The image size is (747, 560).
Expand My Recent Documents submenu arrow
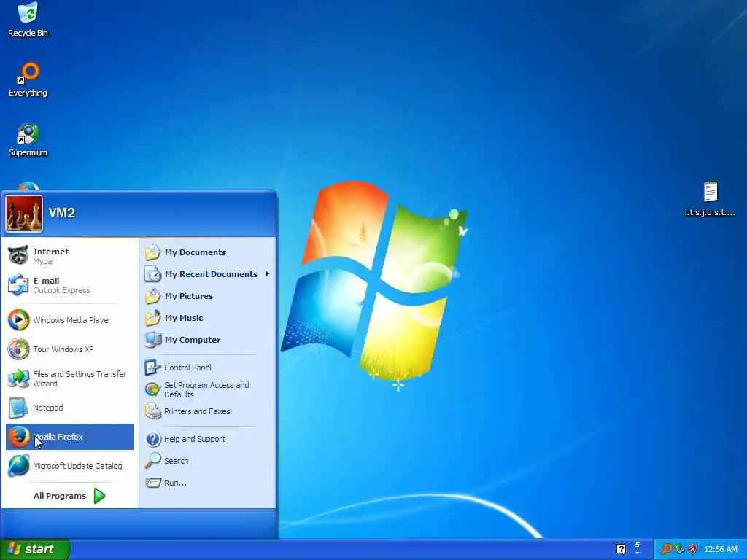267,274
